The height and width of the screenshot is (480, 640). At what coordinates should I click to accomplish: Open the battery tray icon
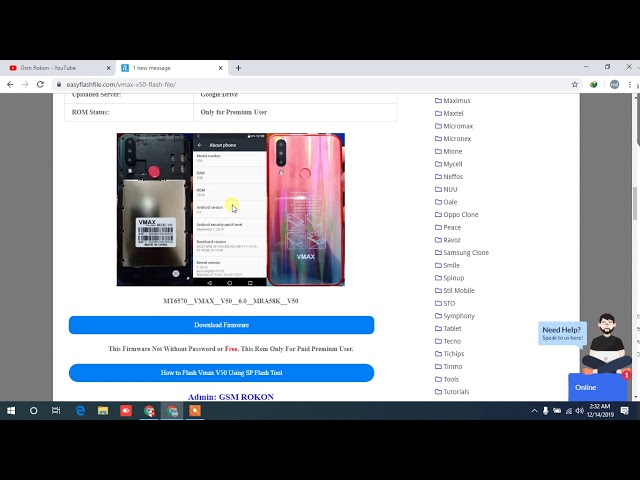click(557, 411)
